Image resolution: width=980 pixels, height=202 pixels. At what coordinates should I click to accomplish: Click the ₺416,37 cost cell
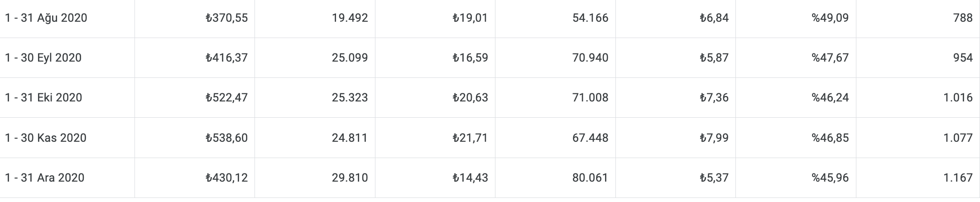pos(195,58)
